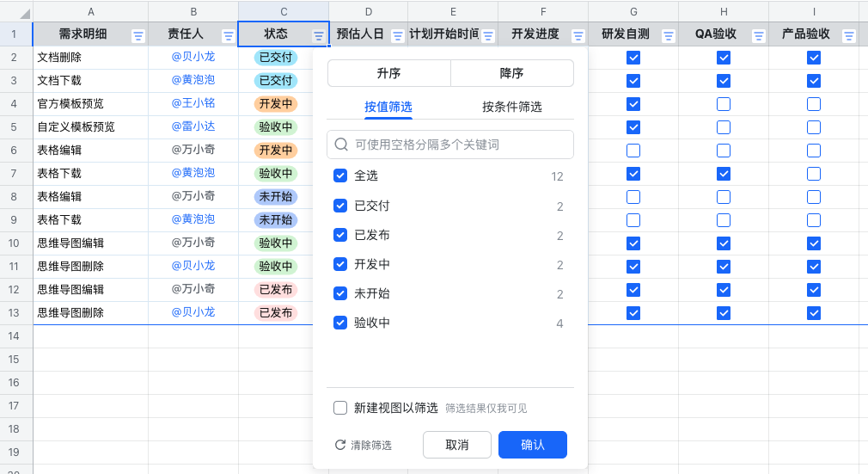Open filter icon in 产品验收 header
Viewport: 868px width, 474px height.
pos(848,36)
